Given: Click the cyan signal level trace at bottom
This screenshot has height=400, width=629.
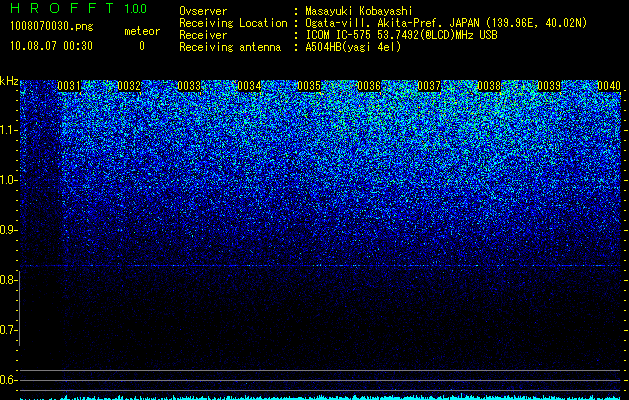Looking at the screenshot, I should click(320, 398).
